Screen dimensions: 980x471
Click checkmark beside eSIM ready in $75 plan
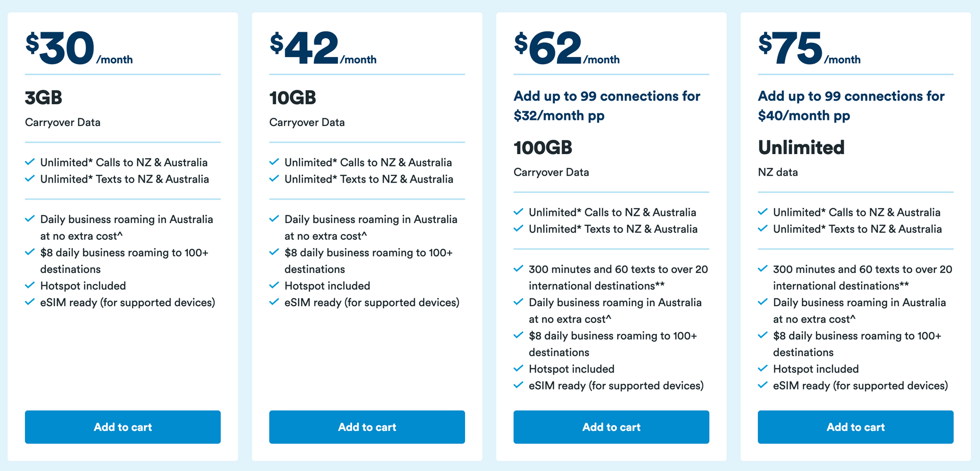coord(763,385)
